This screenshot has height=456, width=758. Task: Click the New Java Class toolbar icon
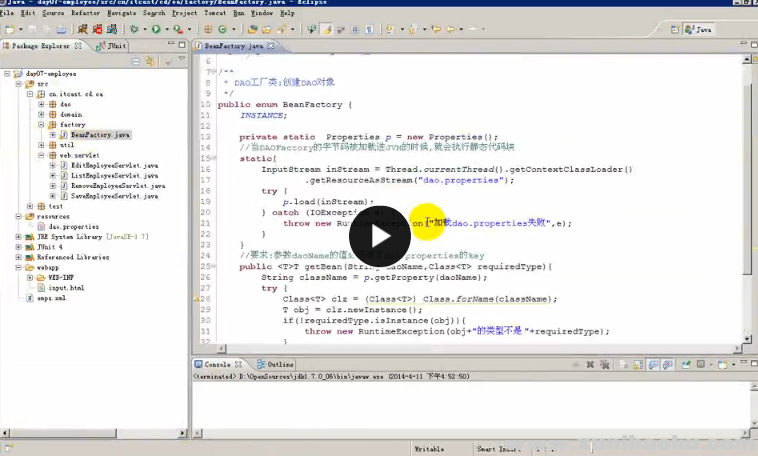click(x=223, y=30)
